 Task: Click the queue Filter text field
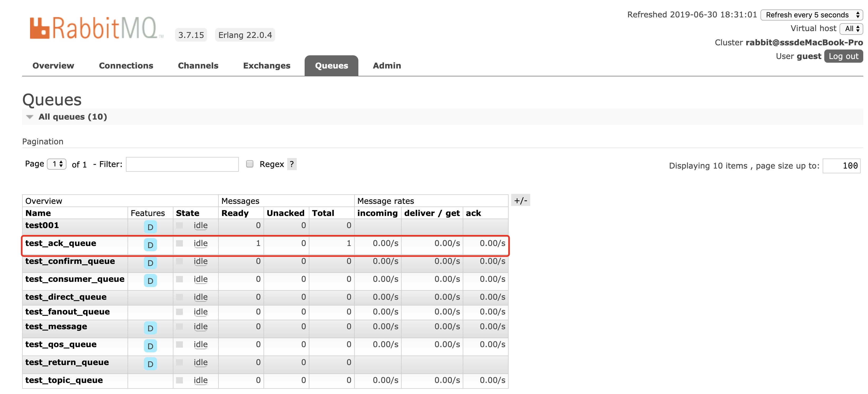pyautogui.click(x=182, y=164)
